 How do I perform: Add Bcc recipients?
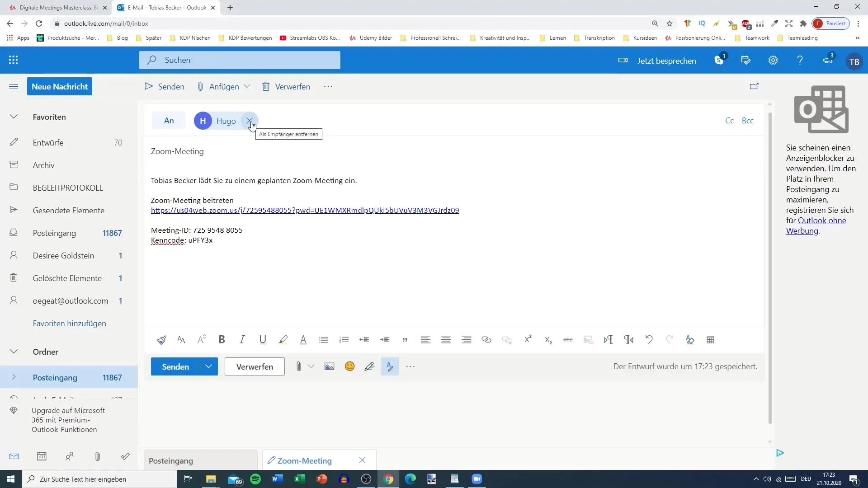pos(748,121)
